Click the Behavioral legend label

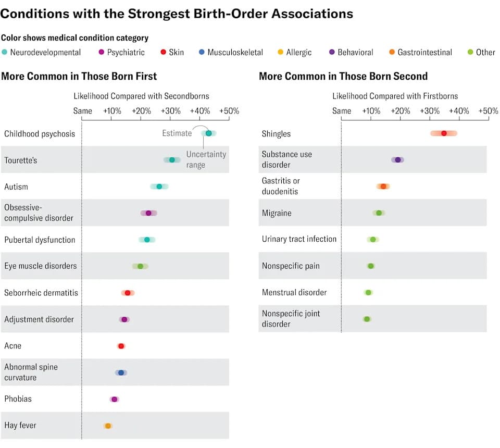click(x=355, y=52)
